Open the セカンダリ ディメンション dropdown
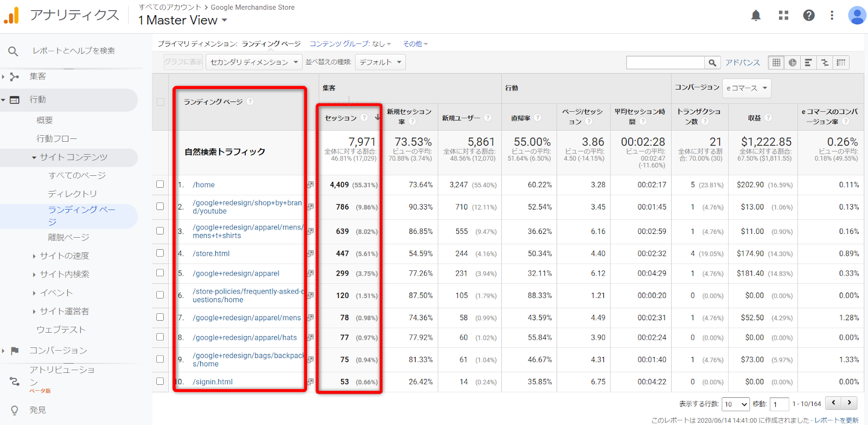 click(x=254, y=62)
